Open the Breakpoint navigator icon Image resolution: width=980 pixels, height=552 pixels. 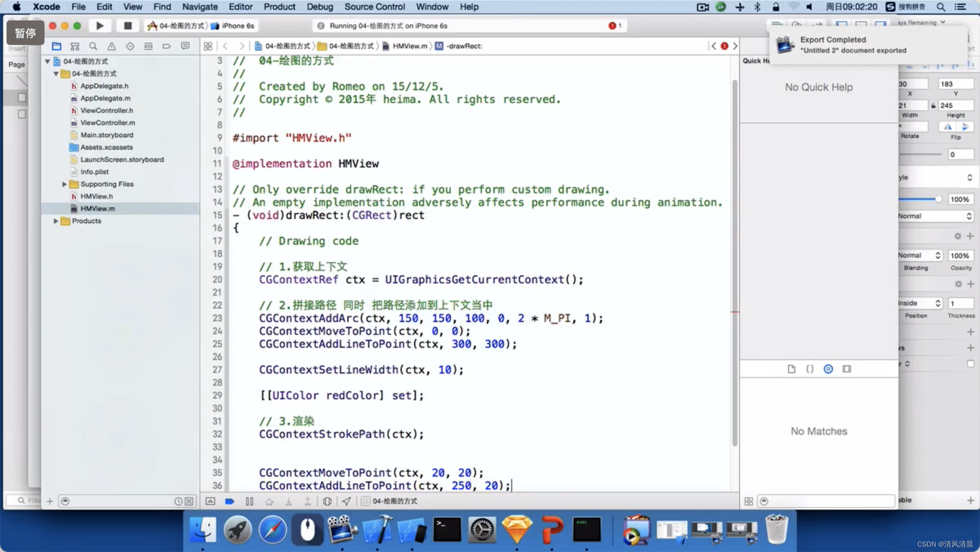tap(167, 46)
